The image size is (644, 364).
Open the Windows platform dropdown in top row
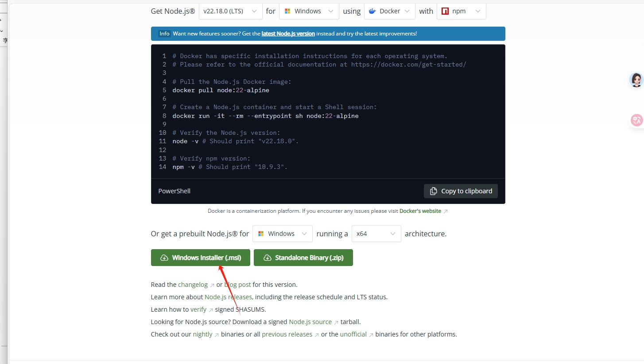(309, 11)
